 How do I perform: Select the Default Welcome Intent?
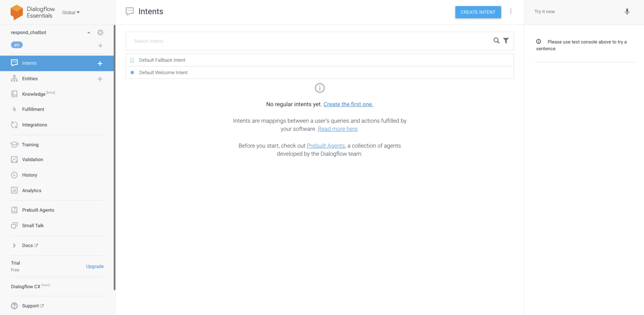(163, 72)
